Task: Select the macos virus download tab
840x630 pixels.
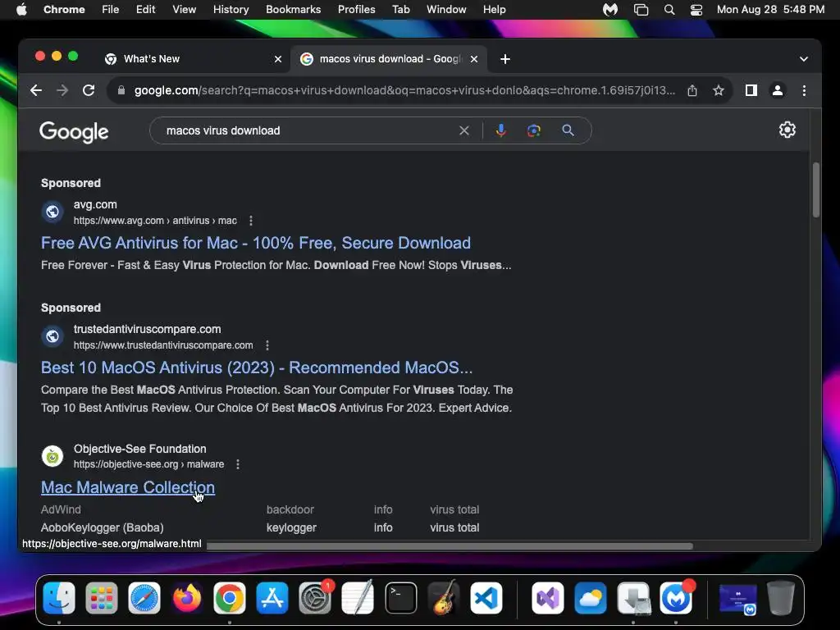Action: pos(389,59)
